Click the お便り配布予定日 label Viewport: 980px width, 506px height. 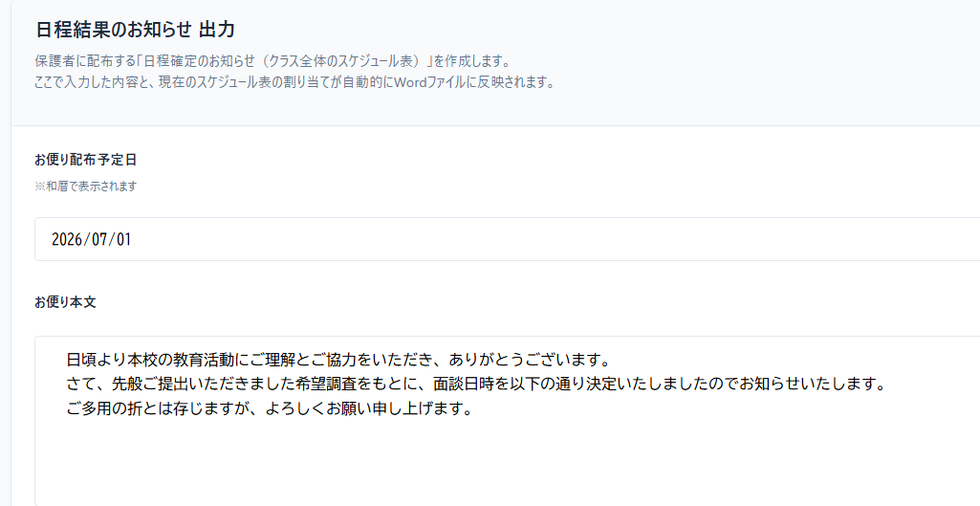point(86,160)
